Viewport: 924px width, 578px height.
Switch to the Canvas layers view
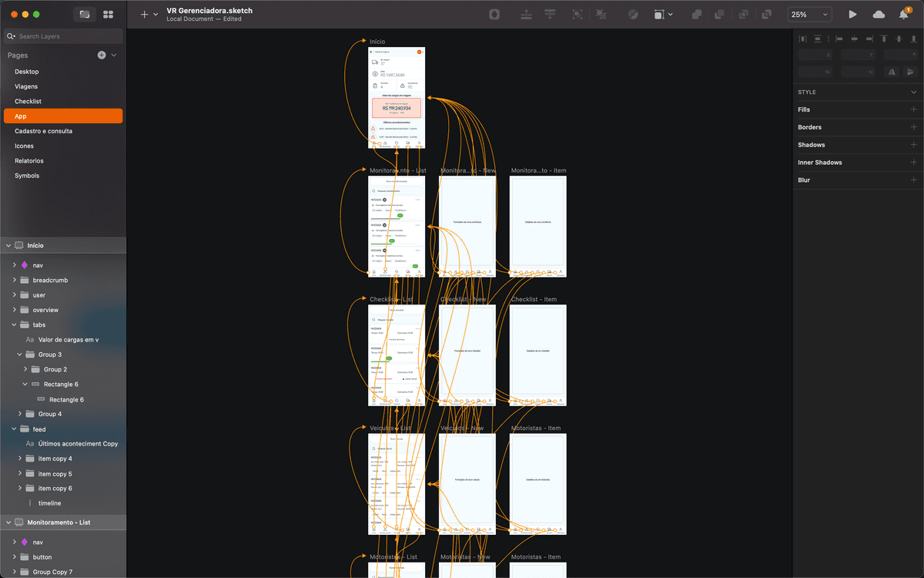pyautogui.click(x=85, y=14)
